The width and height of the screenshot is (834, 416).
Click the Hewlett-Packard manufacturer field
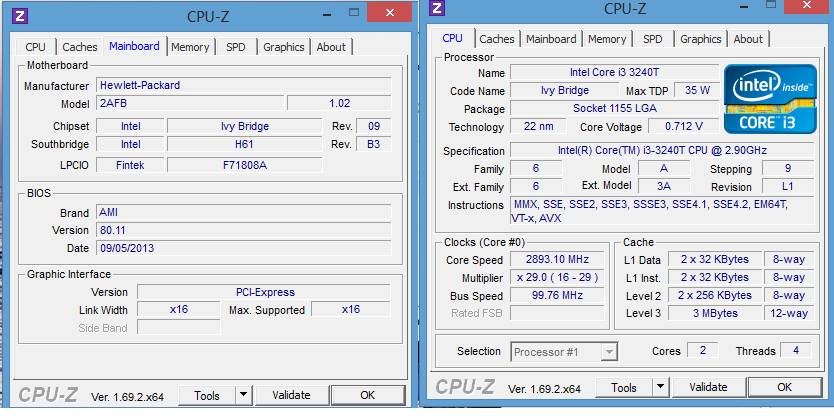pos(244,85)
